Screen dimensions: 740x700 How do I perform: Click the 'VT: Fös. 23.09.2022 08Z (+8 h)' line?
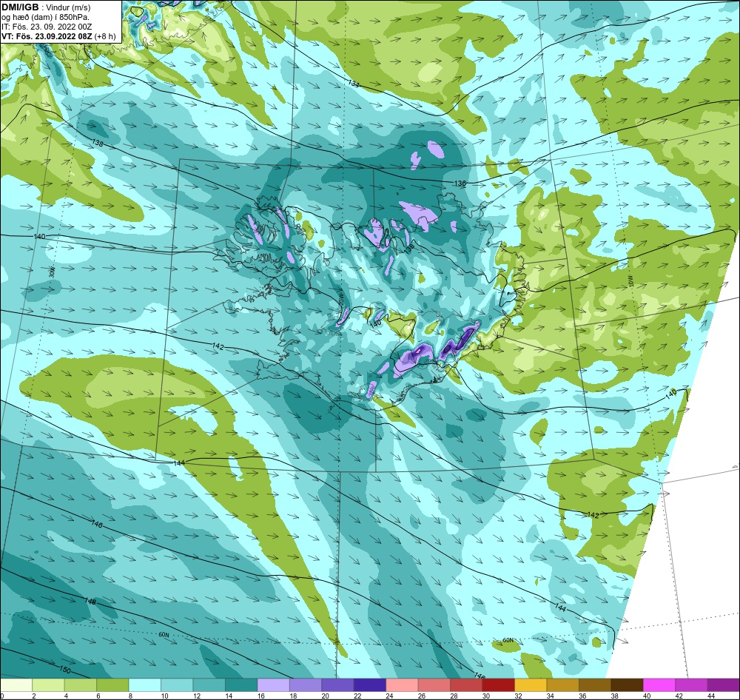click(x=58, y=36)
